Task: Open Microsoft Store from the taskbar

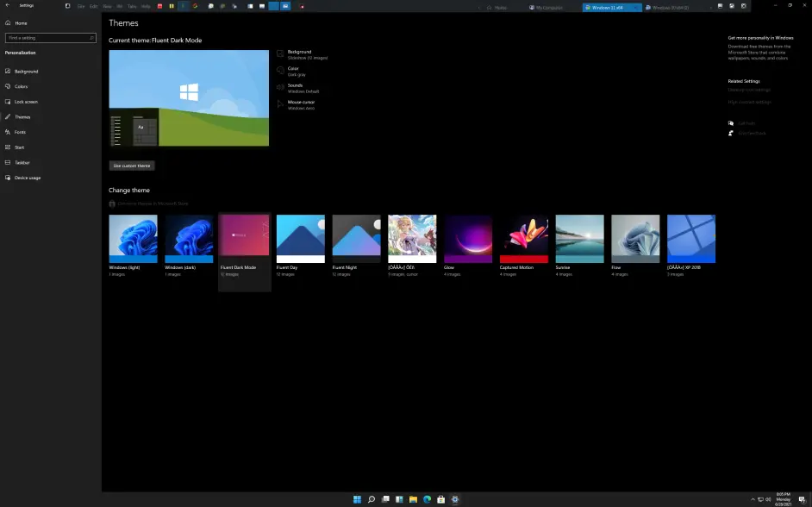Action: click(440, 499)
